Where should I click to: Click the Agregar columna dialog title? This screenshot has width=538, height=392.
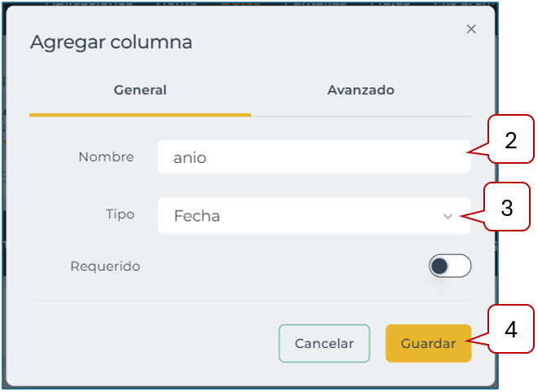pyautogui.click(x=111, y=42)
